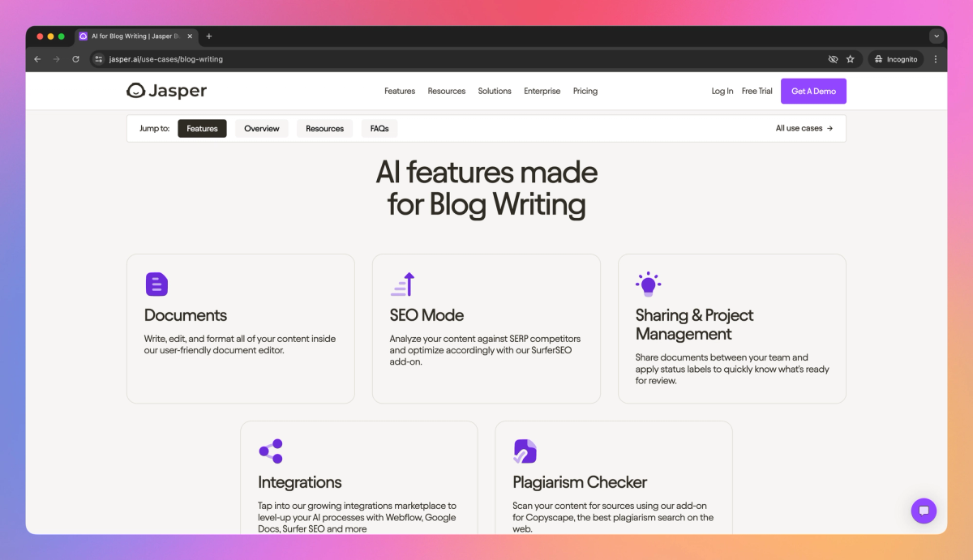Viewport: 973px width, 560px height.
Task: Open a new browser tab
Action: coord(209,36)
